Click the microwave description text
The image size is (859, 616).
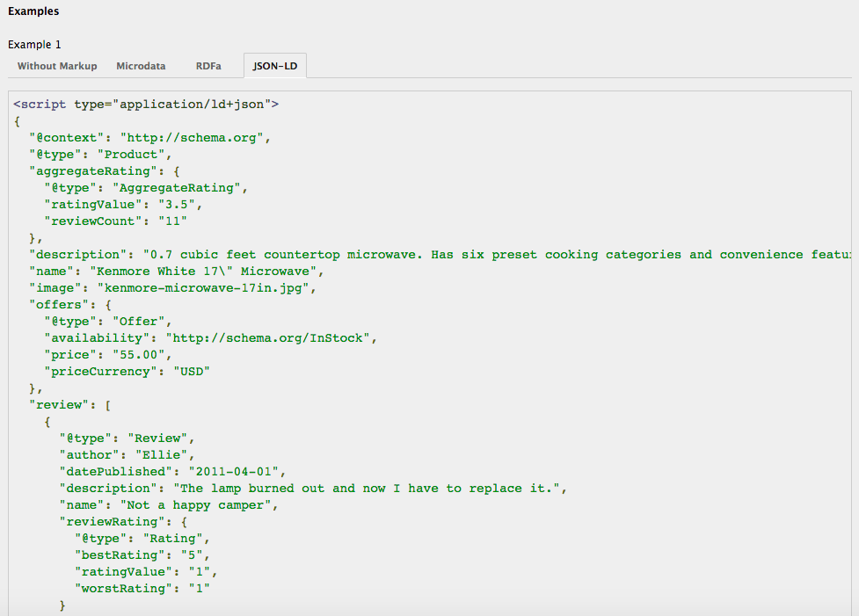pyautogui.click(x=492, y=254)
